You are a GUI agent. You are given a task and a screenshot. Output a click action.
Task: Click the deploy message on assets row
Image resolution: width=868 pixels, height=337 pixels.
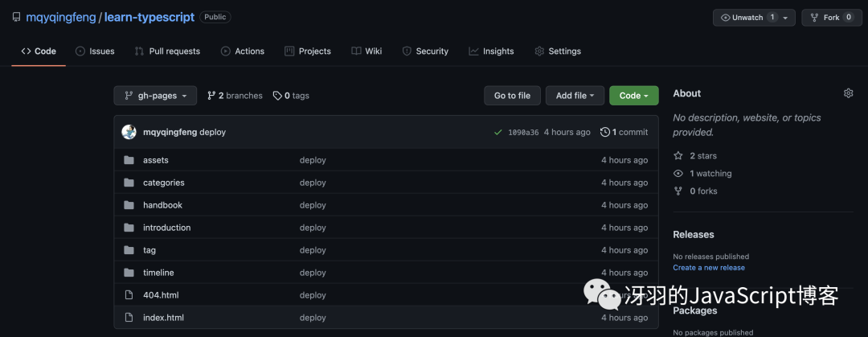tap(313, 160)
